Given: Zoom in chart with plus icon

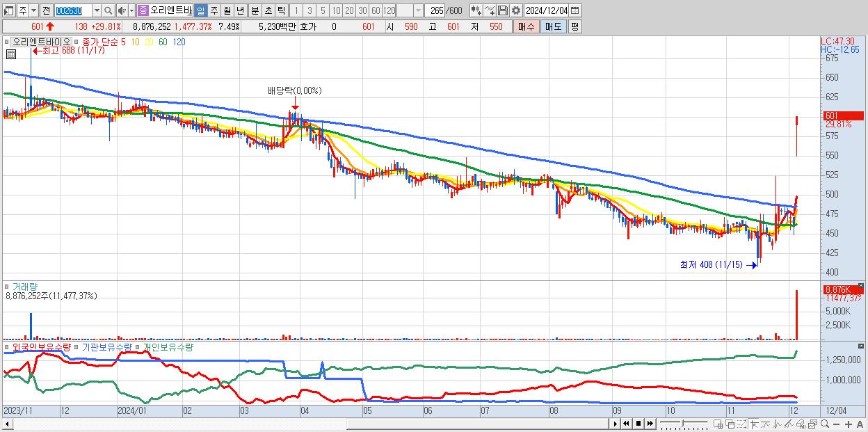Looking at the screenshot, I should 849,424.
